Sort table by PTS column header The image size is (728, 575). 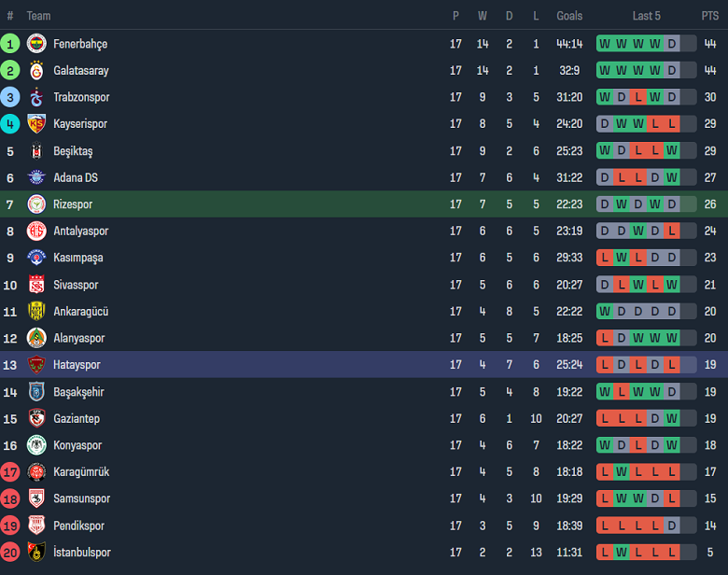(710, 16)
